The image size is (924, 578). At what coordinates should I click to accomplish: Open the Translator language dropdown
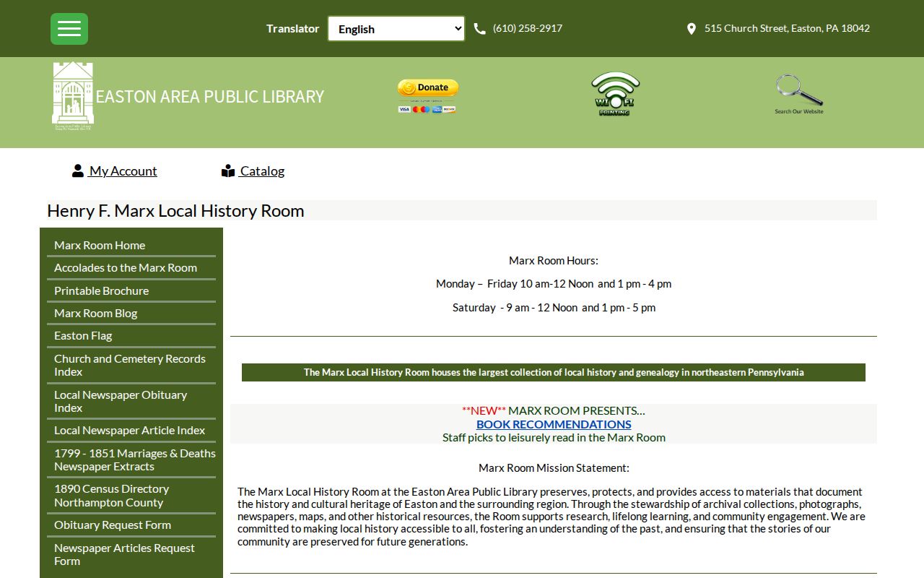pyautogui.click(x=396, y=29)
